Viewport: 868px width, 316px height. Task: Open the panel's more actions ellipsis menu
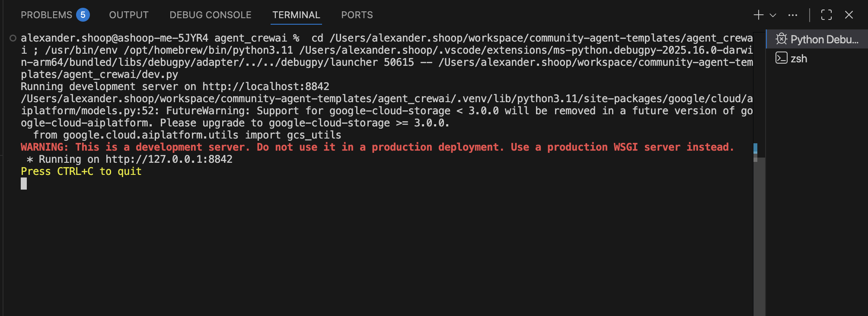[793, 15]
